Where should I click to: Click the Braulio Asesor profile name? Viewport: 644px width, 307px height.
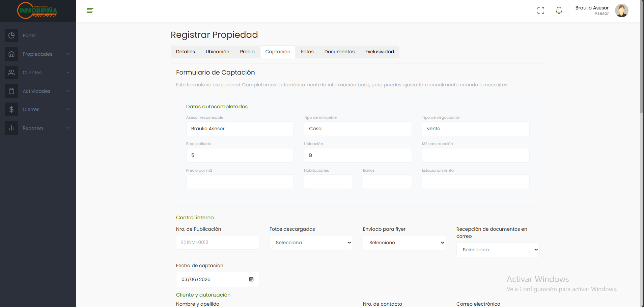[x=592, y=8]
